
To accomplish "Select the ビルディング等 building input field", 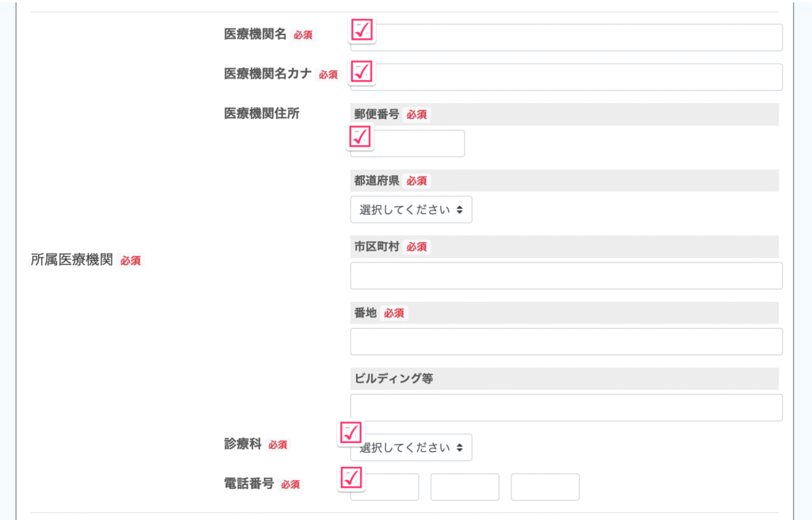I will 566,407.
